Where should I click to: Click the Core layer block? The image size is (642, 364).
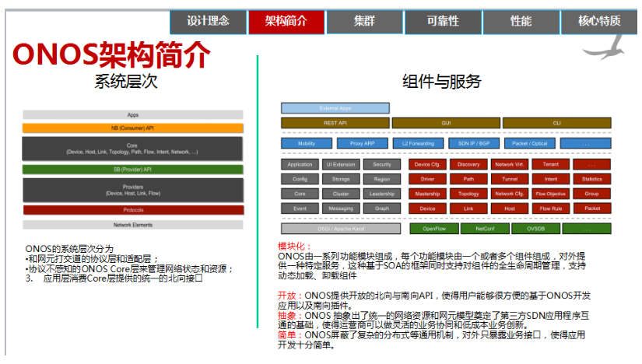tap(133, 149)
